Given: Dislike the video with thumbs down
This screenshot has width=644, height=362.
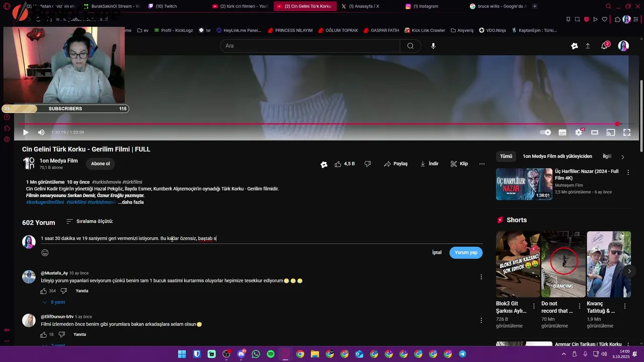Looking at the screenshot, I should 367,164.
